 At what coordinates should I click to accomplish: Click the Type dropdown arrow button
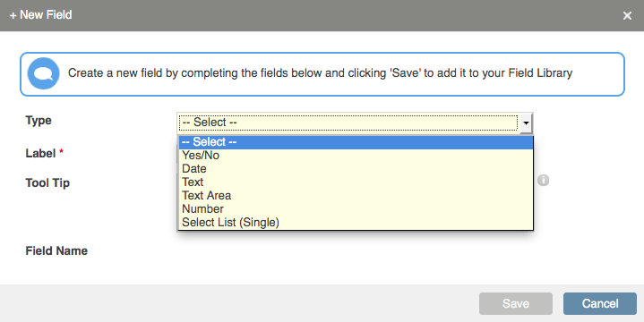526,123
